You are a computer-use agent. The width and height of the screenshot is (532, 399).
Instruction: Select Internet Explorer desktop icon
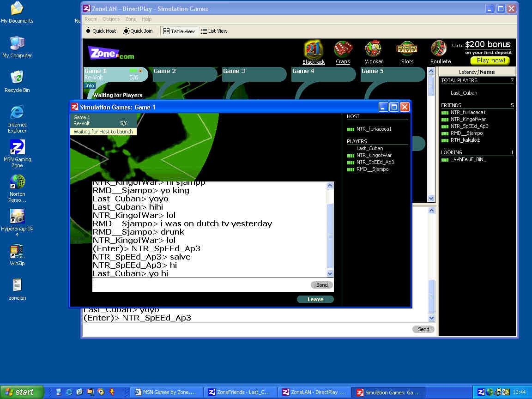17,119
